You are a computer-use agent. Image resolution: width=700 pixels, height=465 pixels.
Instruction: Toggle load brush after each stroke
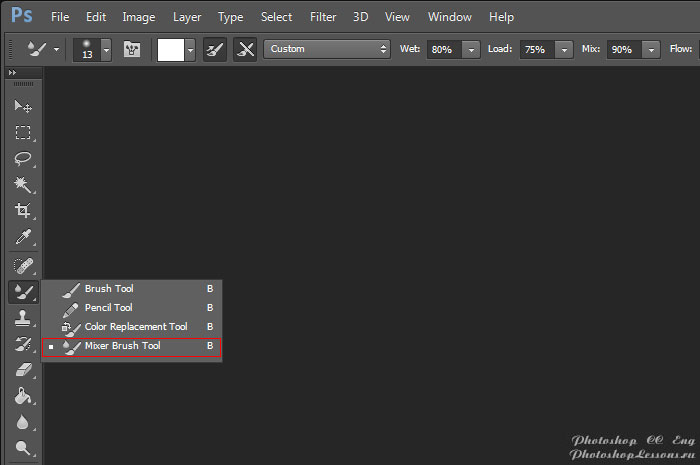coord(215,49)
